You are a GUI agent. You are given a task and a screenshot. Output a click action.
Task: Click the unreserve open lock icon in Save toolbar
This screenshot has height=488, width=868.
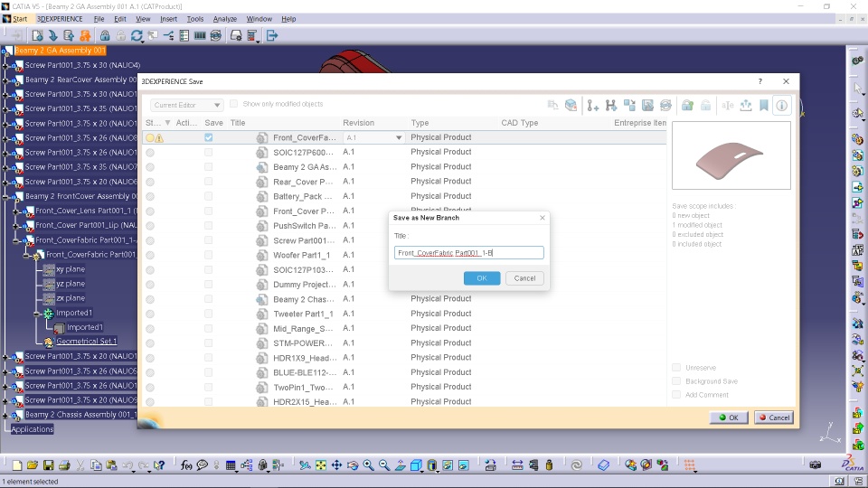(x=706, y=105)
